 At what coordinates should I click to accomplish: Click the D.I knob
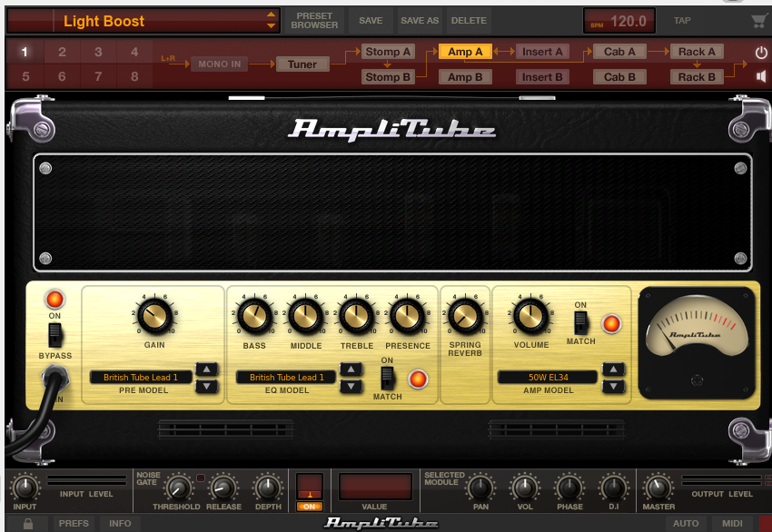tap(613, 488)
